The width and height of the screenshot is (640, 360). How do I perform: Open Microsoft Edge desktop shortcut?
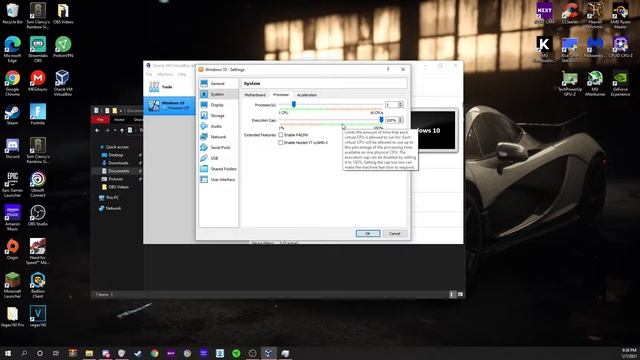[x=13, y=49]
